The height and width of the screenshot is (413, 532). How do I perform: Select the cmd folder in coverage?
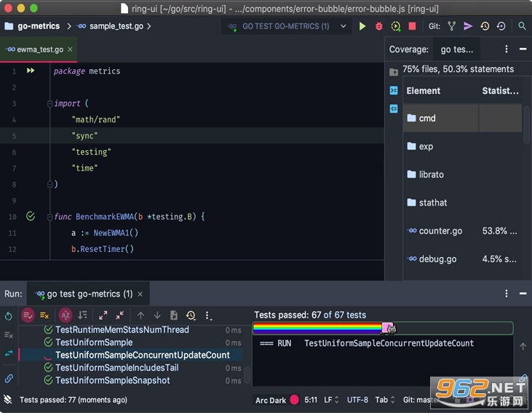coord(462,118)
